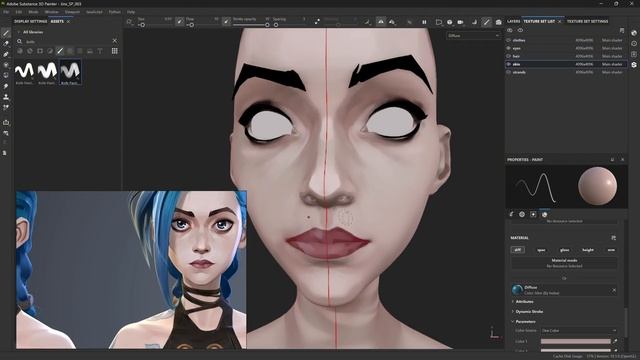The image size is (640, 360).
Task: Filter assets by Brushes icon
Action: click(x=60, y=51)
